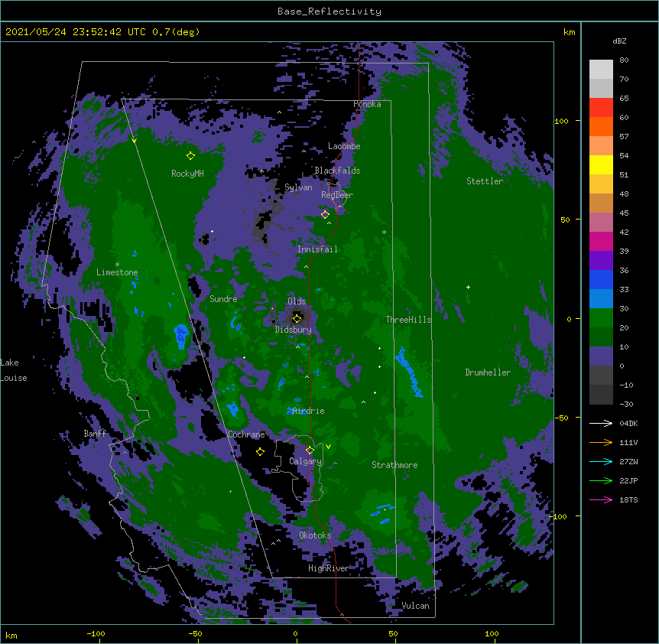The image size is (659, 644).
Task: Click the Airdrie city label
Action: coord(309,411)
